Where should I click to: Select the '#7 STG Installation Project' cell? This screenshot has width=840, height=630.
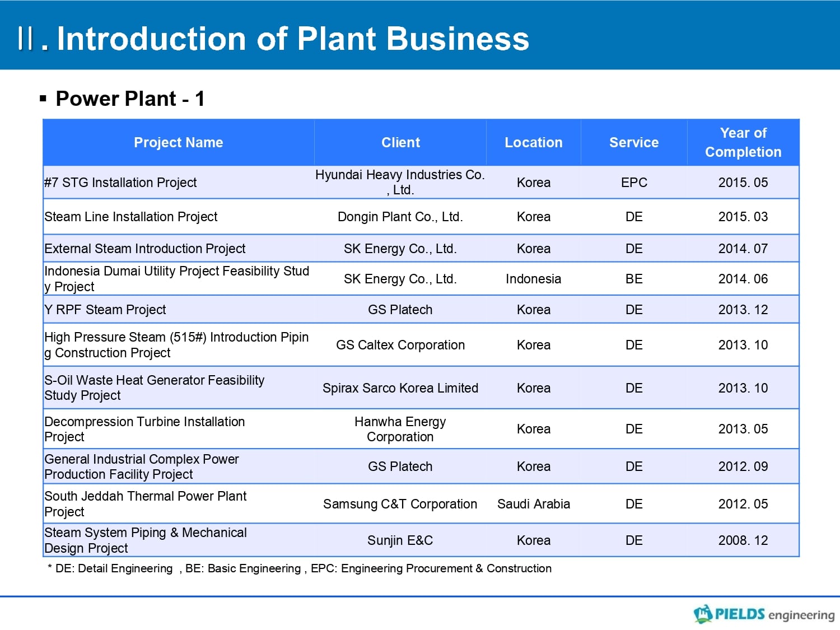click(179, 183)
